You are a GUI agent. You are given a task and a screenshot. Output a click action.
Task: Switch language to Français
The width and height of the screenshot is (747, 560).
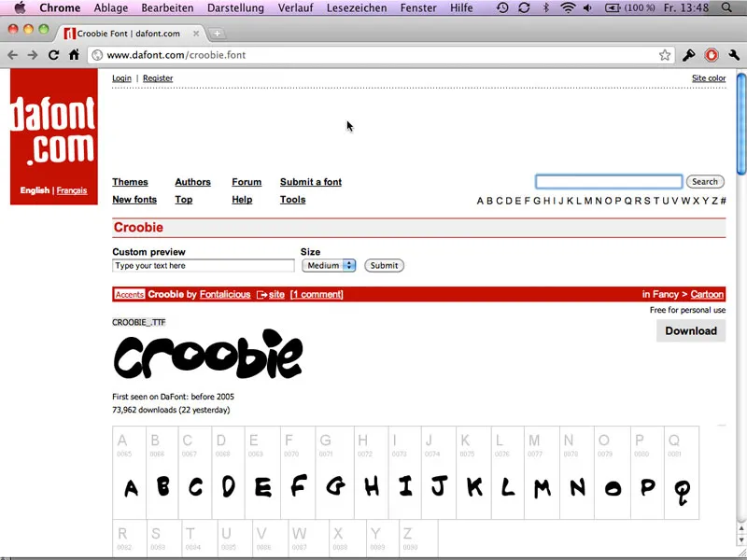tap(72, 190)
